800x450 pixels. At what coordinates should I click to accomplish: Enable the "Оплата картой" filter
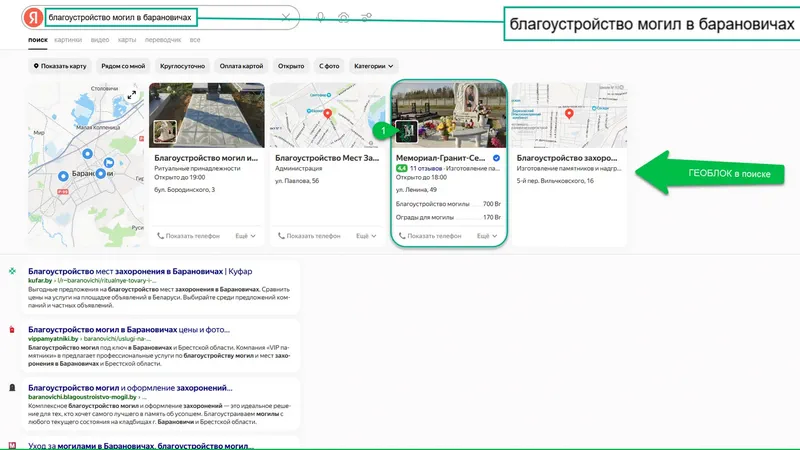(242, 66)
